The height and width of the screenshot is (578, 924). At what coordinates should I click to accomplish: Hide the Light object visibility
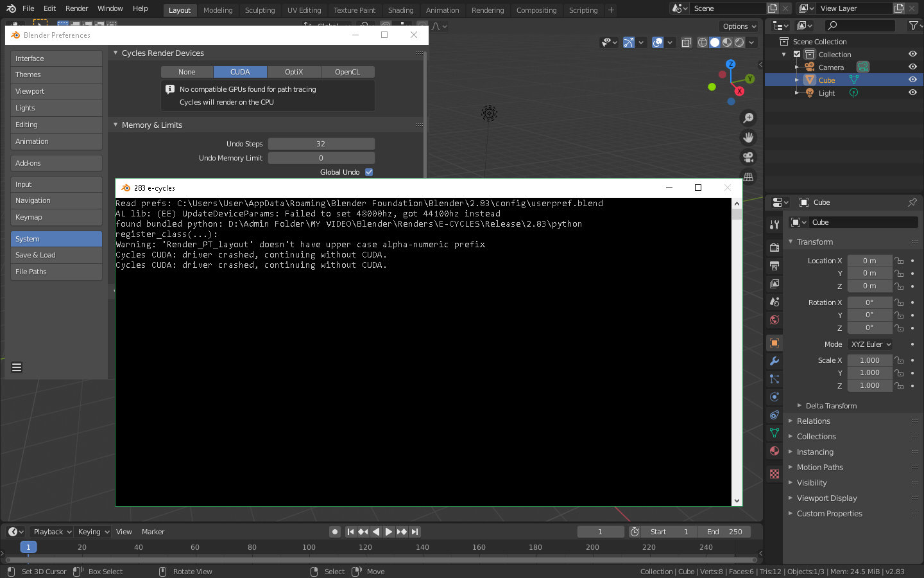coord(912,92)
